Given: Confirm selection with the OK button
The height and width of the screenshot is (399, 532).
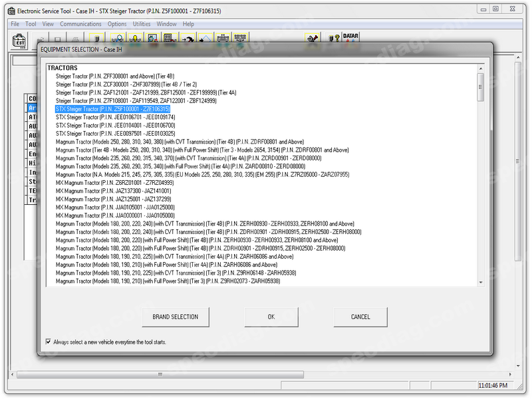Looking at the screenshot, I should [x=271, y=317].
